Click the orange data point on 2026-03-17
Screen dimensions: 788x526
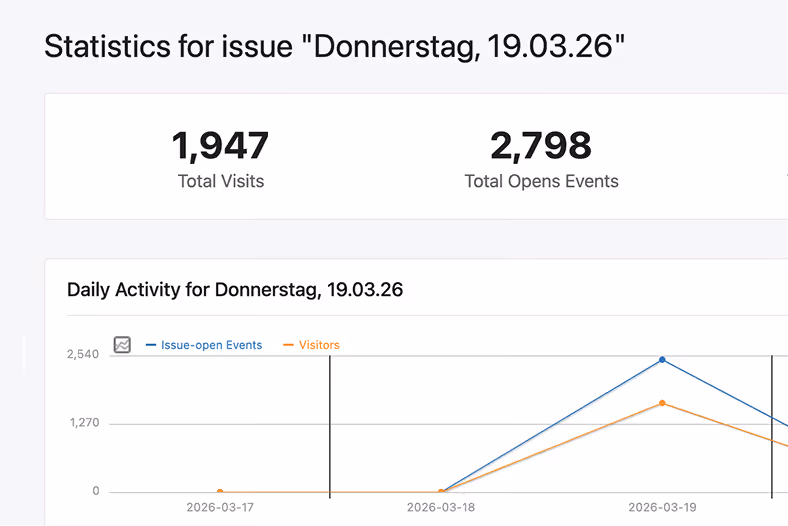220,491
